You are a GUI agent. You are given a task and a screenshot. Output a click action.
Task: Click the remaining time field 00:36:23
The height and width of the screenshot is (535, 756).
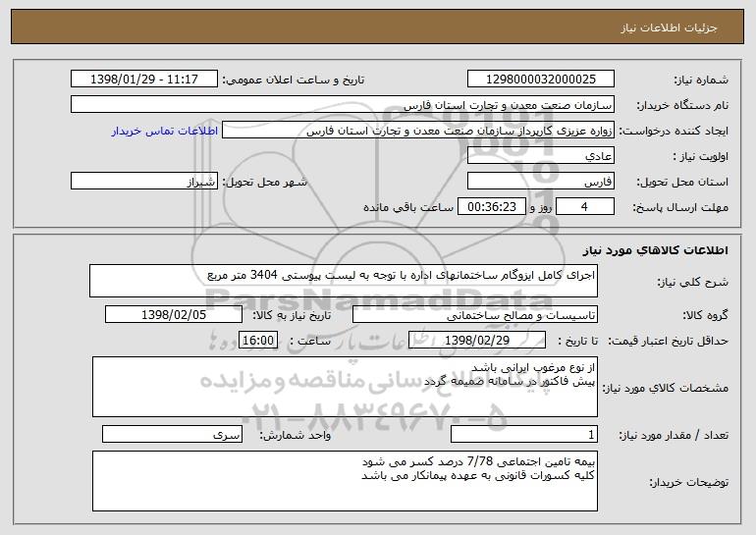point(491,206)
